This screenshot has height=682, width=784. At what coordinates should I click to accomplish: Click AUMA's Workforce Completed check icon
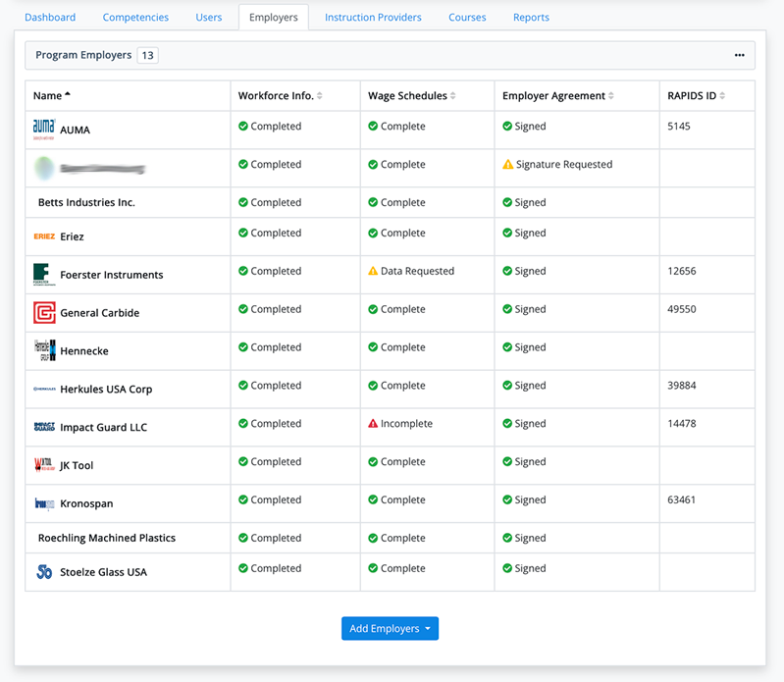coord(243,126)
